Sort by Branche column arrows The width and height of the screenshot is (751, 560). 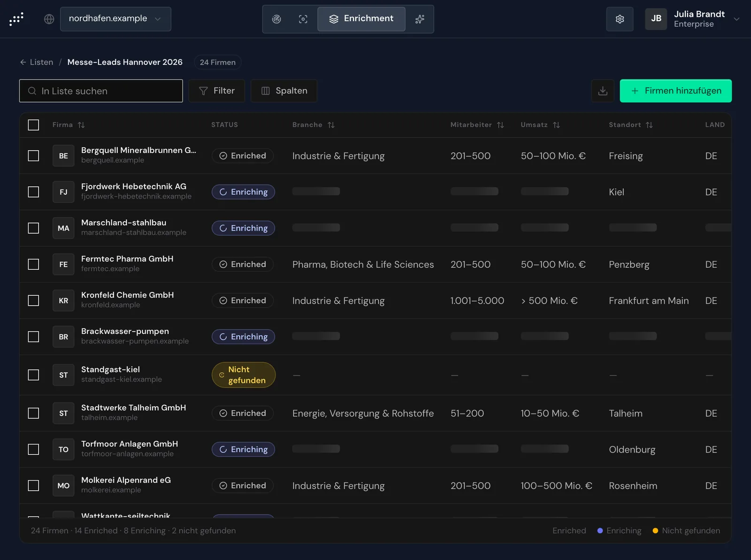pyautogui.click(x=331, y=125)
